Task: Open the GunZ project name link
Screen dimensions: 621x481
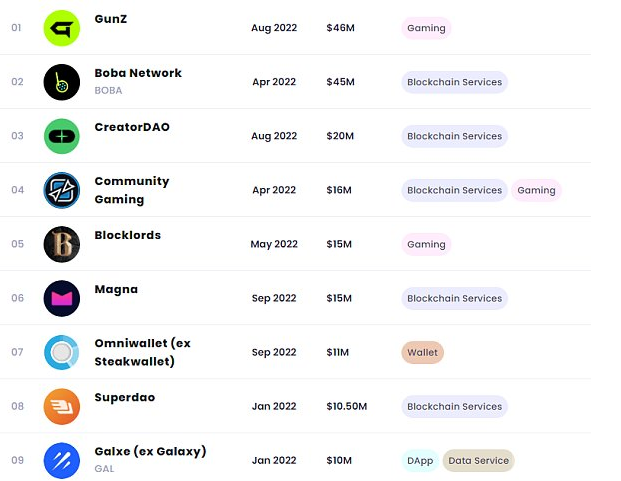Action: pyautogui.click(x=110, y=19)
